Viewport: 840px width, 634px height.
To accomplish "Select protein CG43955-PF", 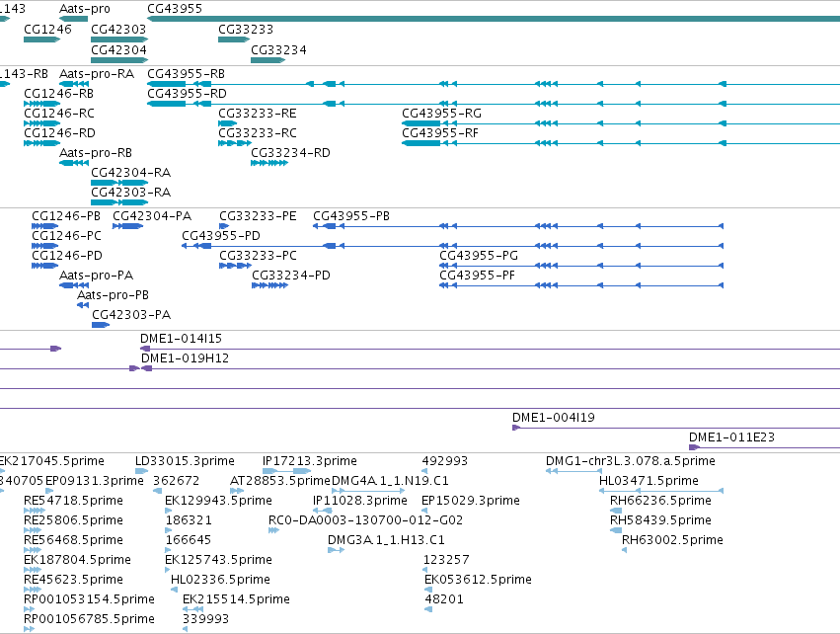I will pyautogui.click(x=581, y=285).
